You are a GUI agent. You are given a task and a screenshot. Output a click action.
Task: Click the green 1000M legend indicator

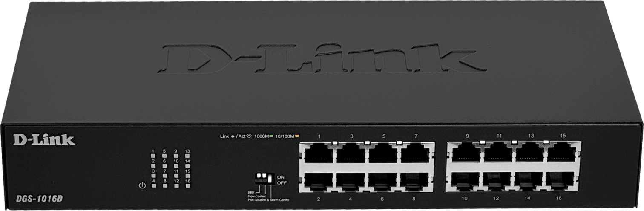(271, 136)
